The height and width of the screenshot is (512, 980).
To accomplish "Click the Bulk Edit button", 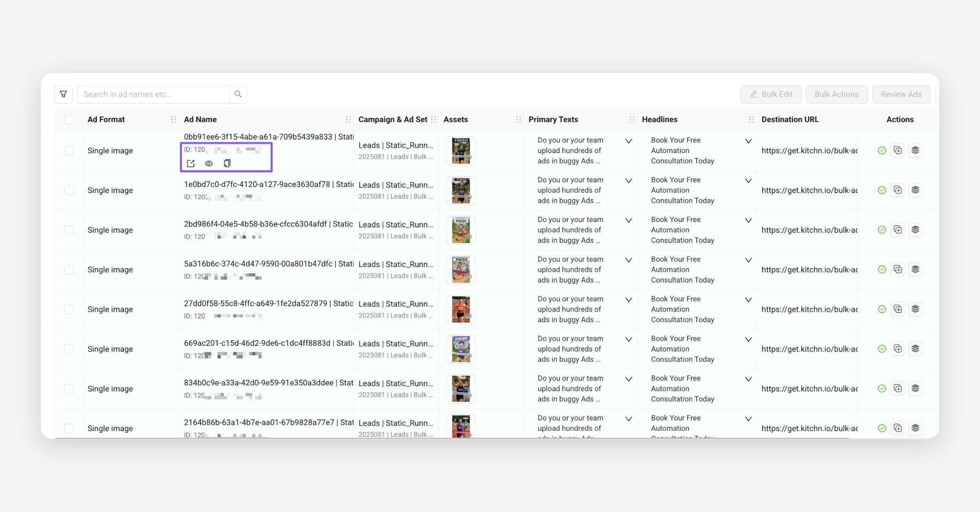I will 771,94.
